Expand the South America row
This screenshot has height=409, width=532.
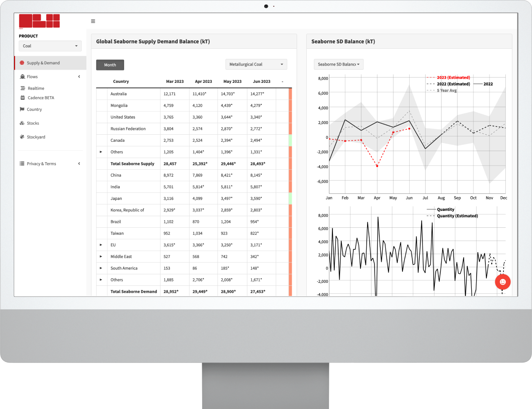pyautogui.click(x=101, y=268)
